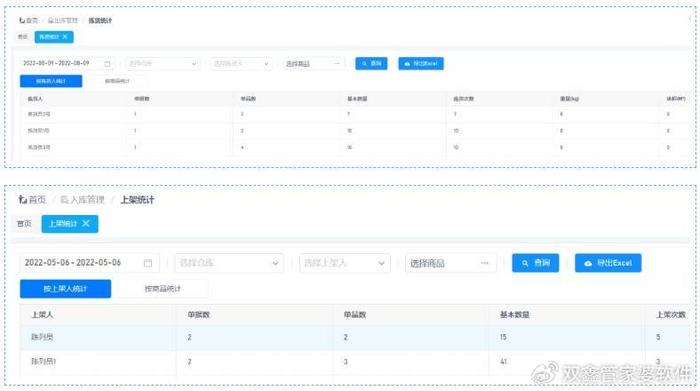Open calendar icon beside 2022-05-06 date range
Image resolution: width=700 pixels, height=391 pixels.
148,263
